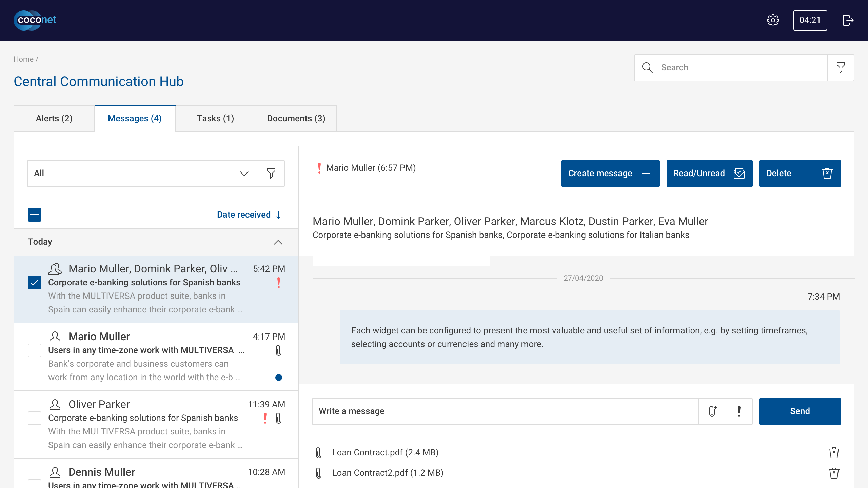Click the unread blue dot in Mario Muller message
This screenshot has height=488, width=868.
(x=279, y=378)
